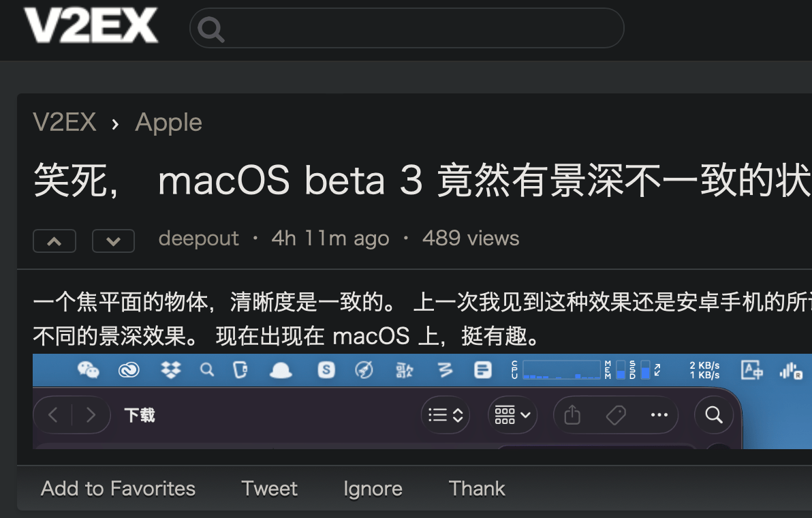Screen dimensions: 812x518
Task: Open the V2EX breadcrumb link
Action: pos(65,122)
